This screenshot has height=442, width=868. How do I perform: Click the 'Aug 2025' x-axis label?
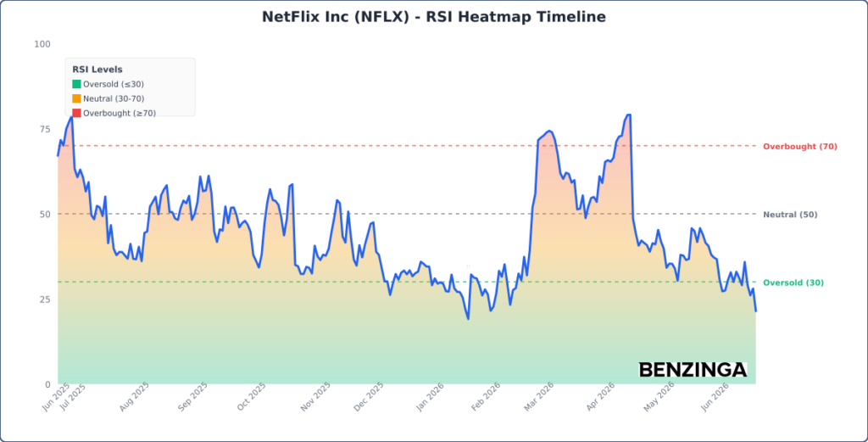tap(135, 396)
